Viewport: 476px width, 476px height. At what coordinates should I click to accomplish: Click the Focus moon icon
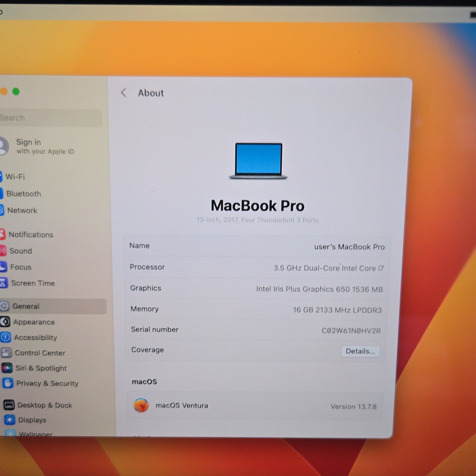[3, 267]
